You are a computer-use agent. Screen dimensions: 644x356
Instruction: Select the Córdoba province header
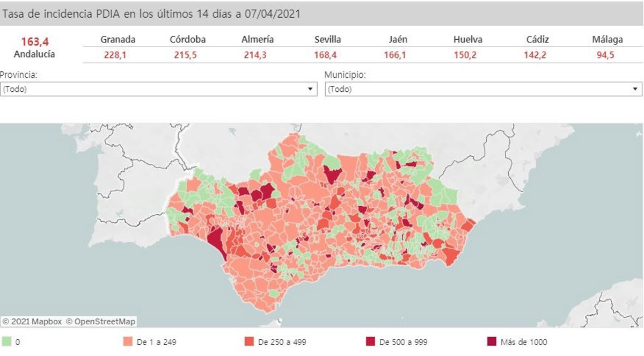(187, 39)
